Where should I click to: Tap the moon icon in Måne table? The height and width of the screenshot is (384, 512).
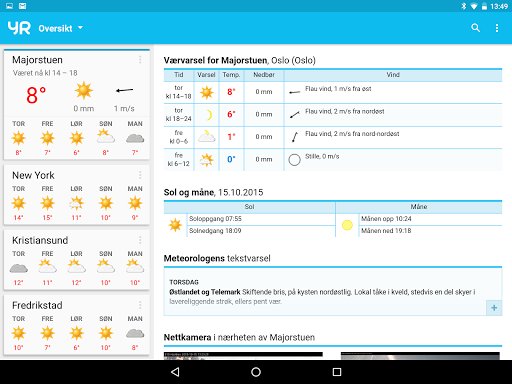tap(347, 225)
